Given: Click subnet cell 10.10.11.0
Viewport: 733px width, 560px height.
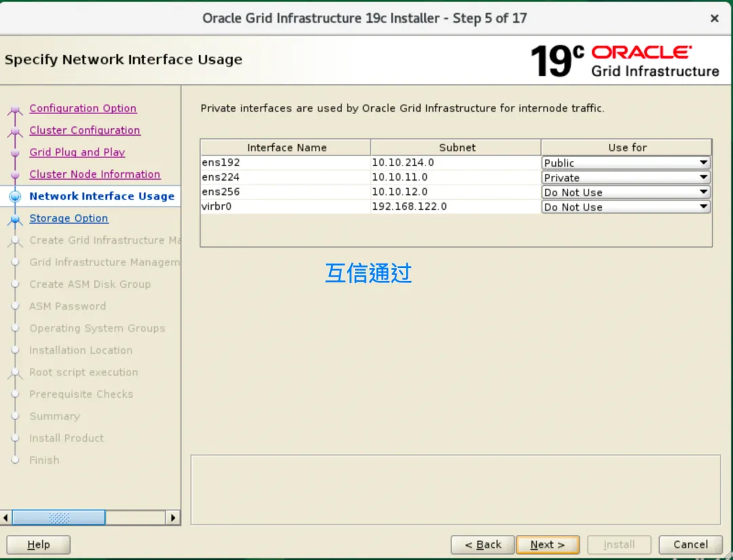Looking at the screenshot, I should pos(456,177).
